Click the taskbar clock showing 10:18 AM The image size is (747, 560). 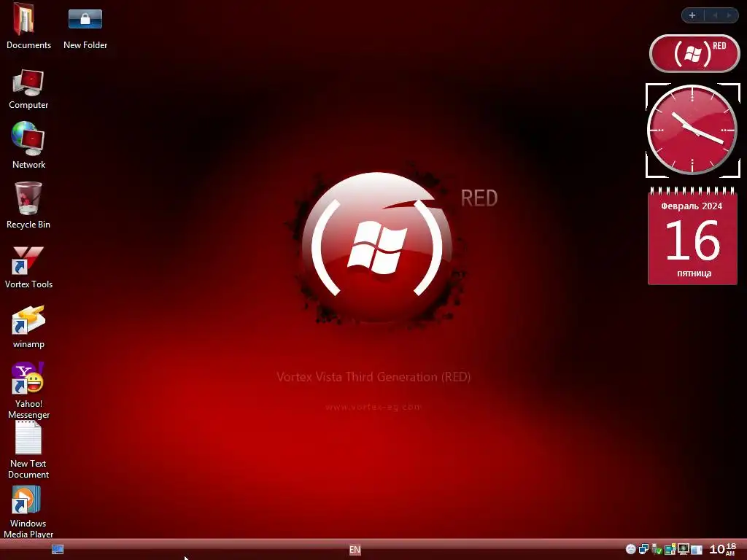pyautogui.click(x=723, y=550)
